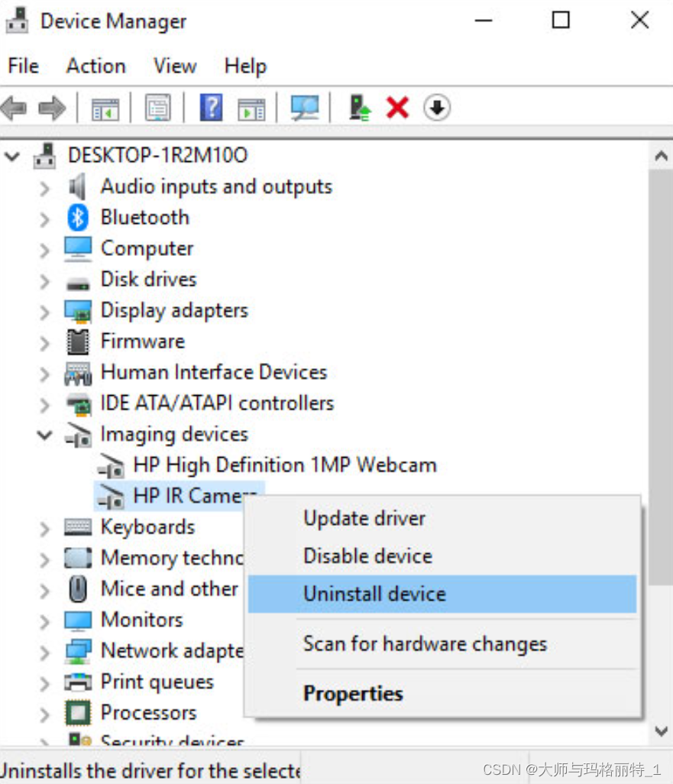Click the Processors category icon
673x784 pixels.
point(78,712)
